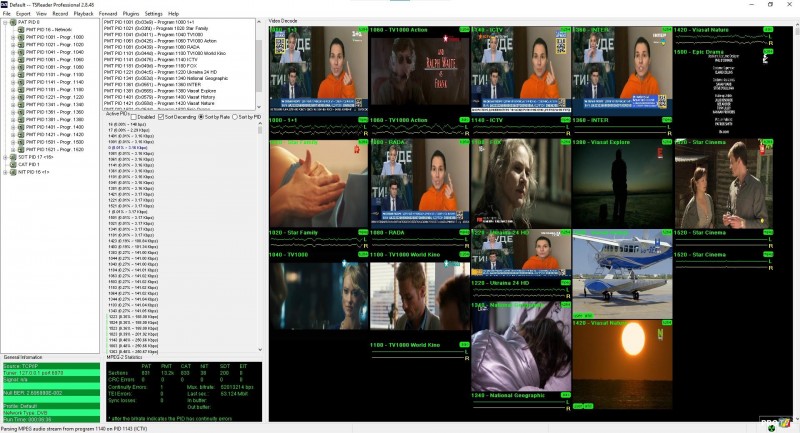This screenshot has width=800, height=433.
Task: Toggle the Sort Decending checkbox
Action: (162, 117)
